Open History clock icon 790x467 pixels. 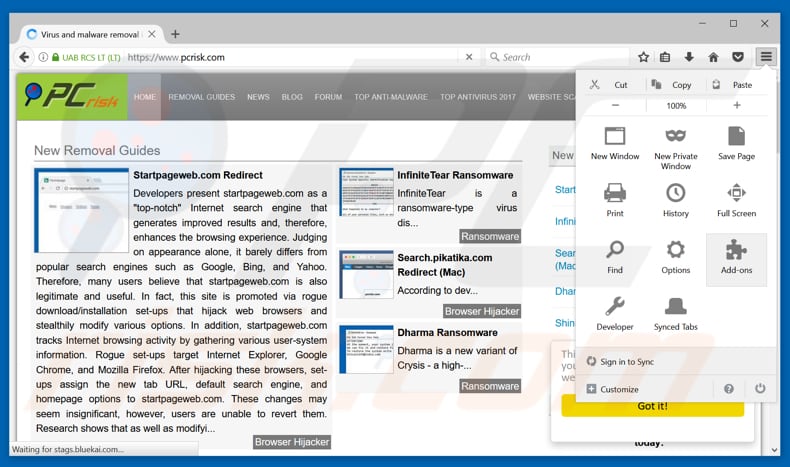click(675, 193)
